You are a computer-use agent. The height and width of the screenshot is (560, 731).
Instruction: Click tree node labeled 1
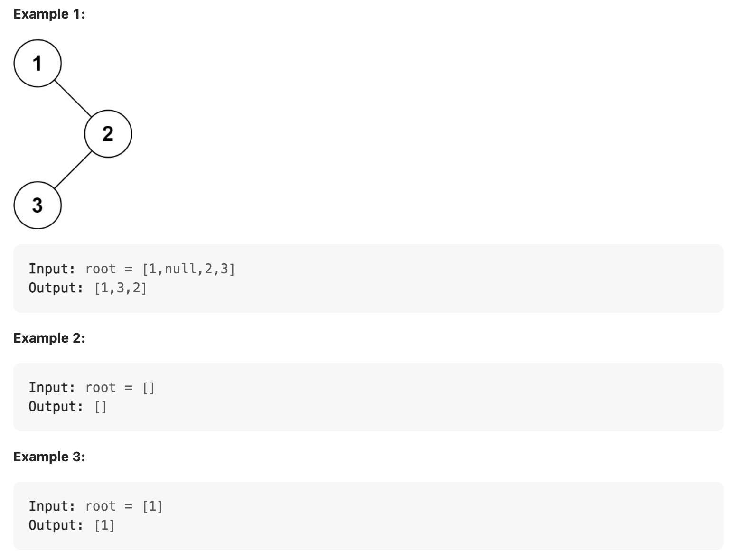pos(37,63)
